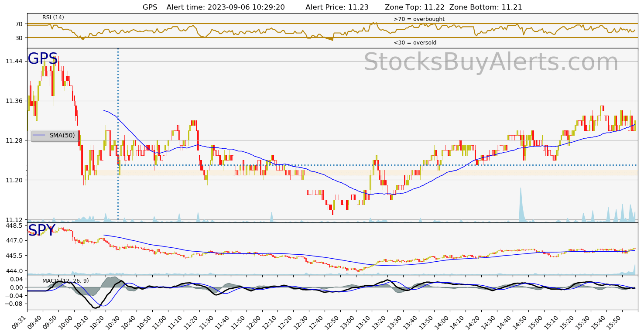
Task: Click the vertical dotted alert-time line
Action: click(118, 135)
